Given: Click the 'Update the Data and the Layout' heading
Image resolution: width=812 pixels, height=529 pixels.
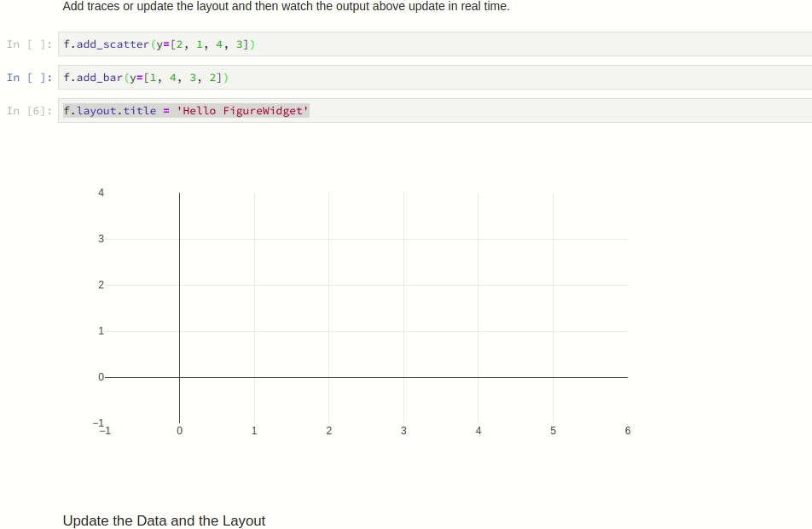Looking at the screenshot, I should pyautogui.click(x=163, y=520).
